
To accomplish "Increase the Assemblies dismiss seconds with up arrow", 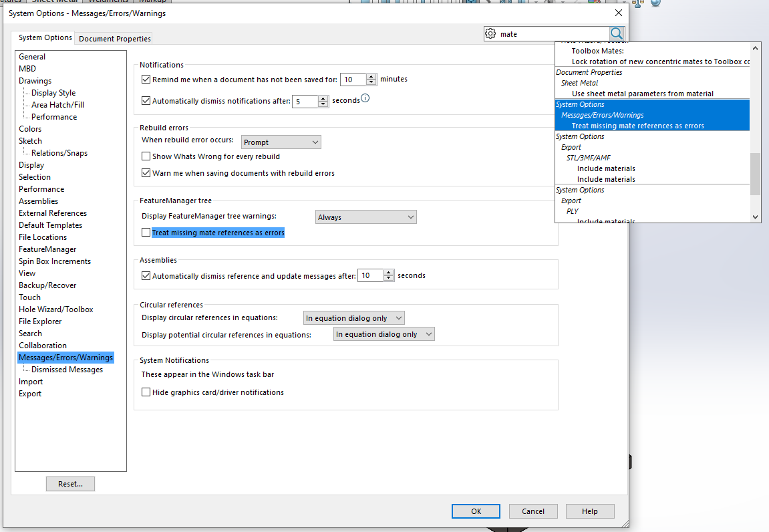I will [x=389, y=272].
